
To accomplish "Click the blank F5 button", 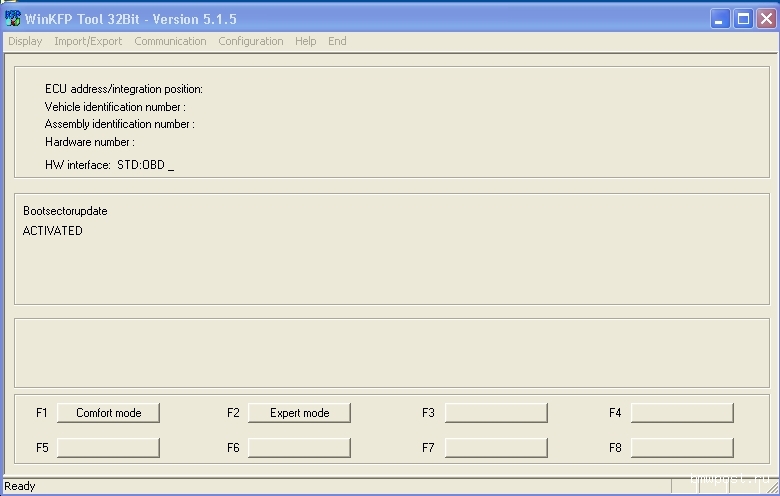I will 108,447.
